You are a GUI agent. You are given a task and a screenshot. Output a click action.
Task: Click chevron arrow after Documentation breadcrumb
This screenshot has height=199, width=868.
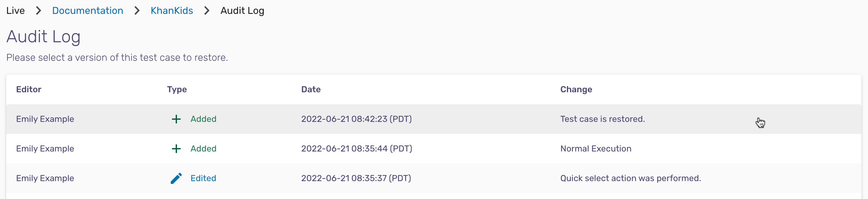tap(137, 11)
